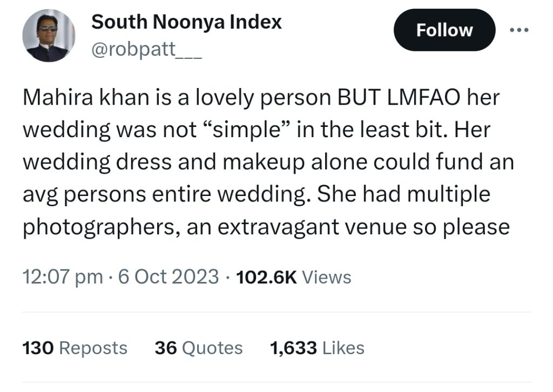Click the 102.6K Views counter
The image size is (553, 392).
point(294,277)
